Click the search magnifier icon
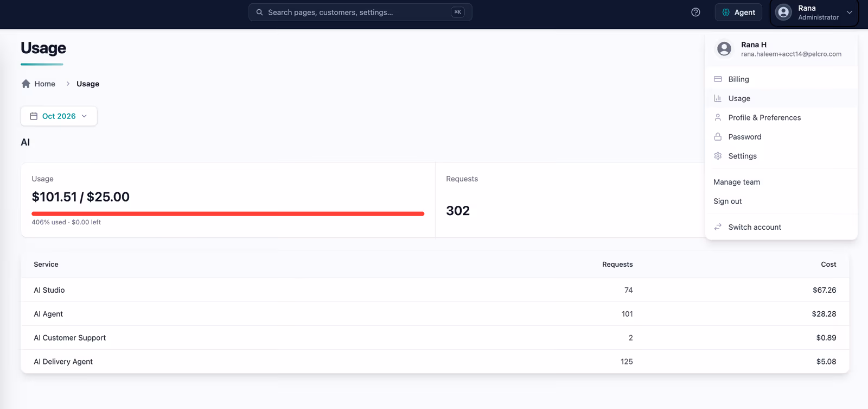 tap(259, 12)
